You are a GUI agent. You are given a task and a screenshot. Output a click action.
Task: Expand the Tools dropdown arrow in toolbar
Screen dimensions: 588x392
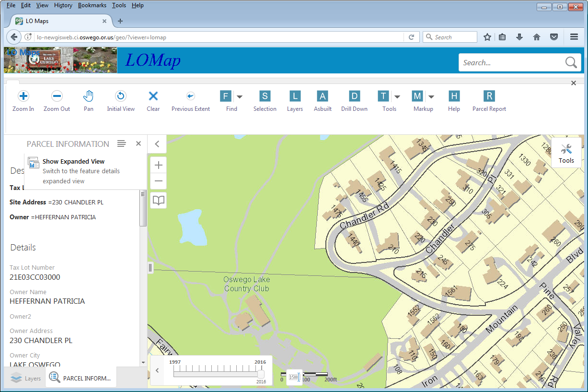coord(397,96)
